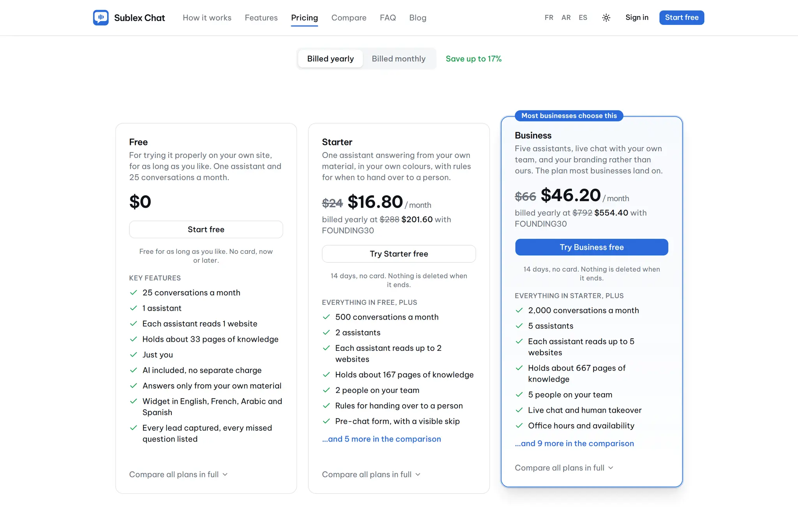Image resolution: width=798 pixels, height=532 pixels.
Task: Click the Try Business free button
Action: coord(591,247)
